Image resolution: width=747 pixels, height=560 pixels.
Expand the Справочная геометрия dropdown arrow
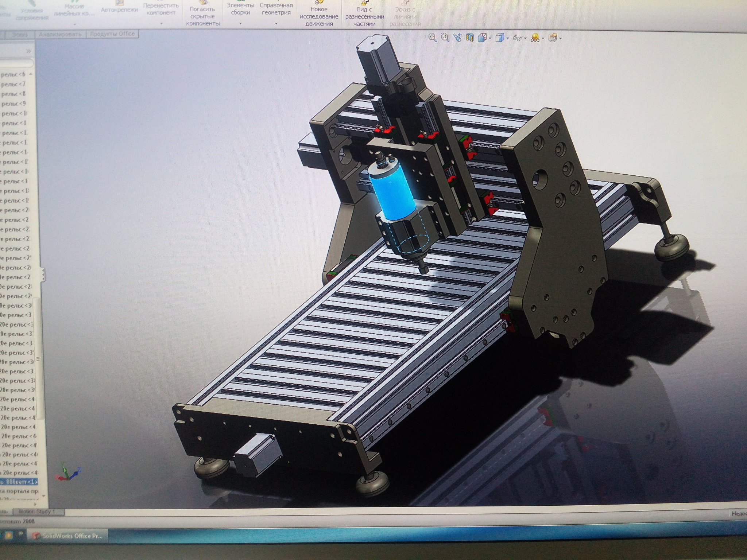coord(276,24)
